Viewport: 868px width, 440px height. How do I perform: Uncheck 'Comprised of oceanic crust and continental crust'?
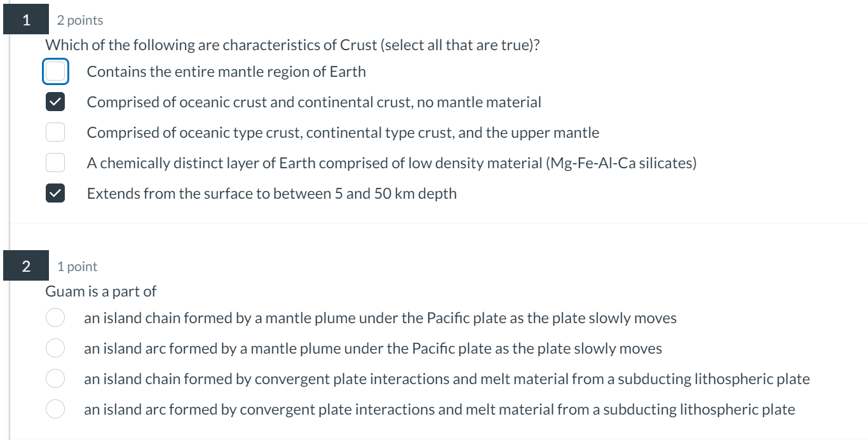[55, 102]
